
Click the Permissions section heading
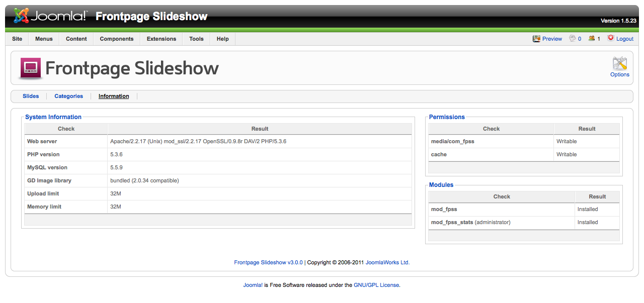[x=447, y=117]
